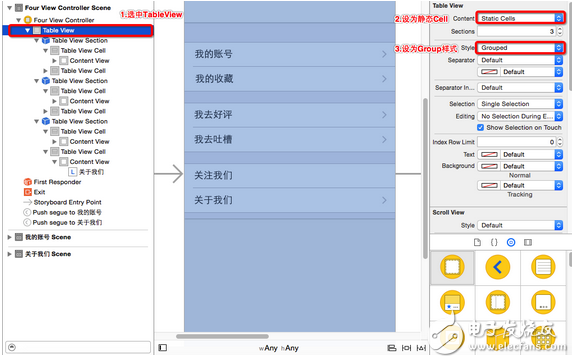Select the back navigation item library icon
Viewport: 575px width, 363px height.
click(498, 267)
